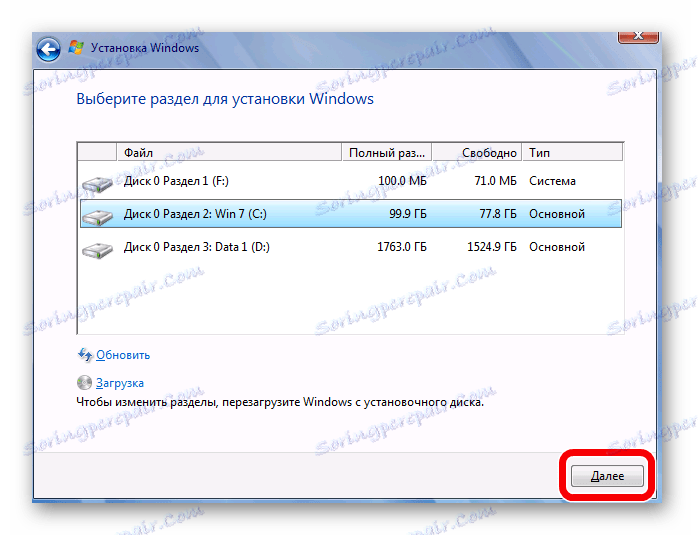Click the 1524.9 ГБ free space value
This screenshot has width=698, height=535.
[492, 247]
